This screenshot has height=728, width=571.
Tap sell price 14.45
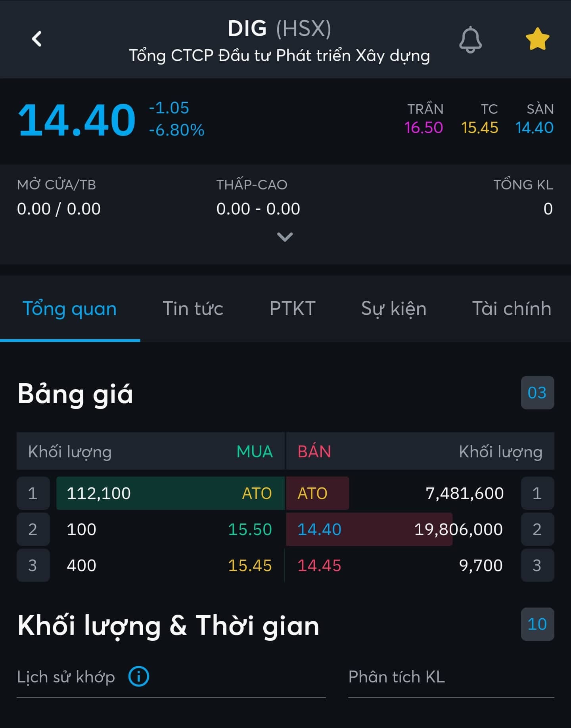[319, 565]
